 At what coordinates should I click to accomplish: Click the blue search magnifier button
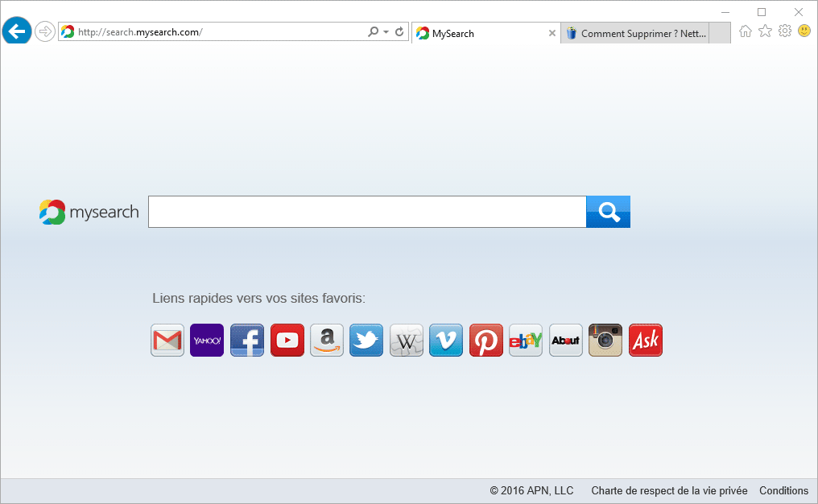pyautogui.click(x=609, y=212)
